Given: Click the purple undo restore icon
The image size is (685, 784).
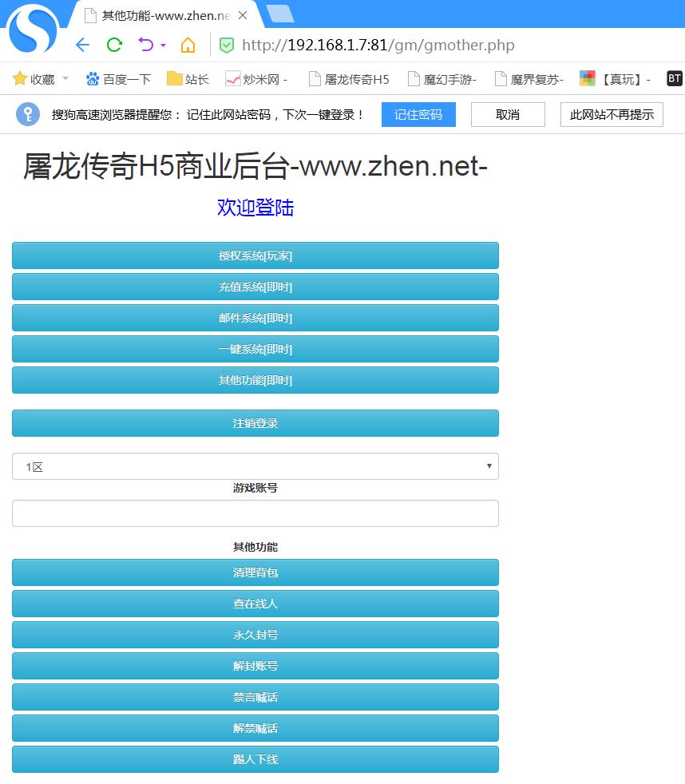Looking at the screenshot, I should 145,45.
